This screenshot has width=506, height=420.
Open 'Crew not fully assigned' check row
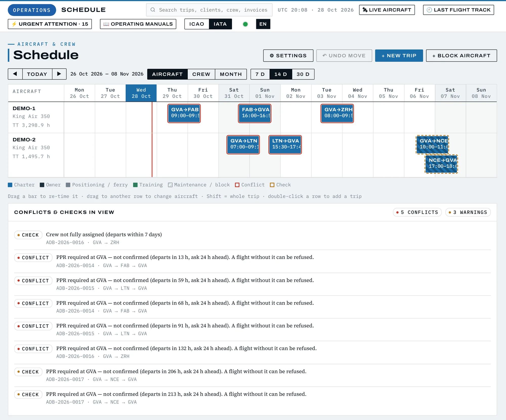pyautogui.click(x=252, y=238)
